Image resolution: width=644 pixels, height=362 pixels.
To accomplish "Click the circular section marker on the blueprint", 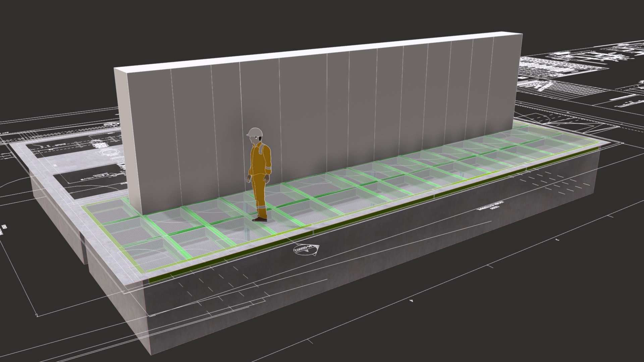I will 306,250.
